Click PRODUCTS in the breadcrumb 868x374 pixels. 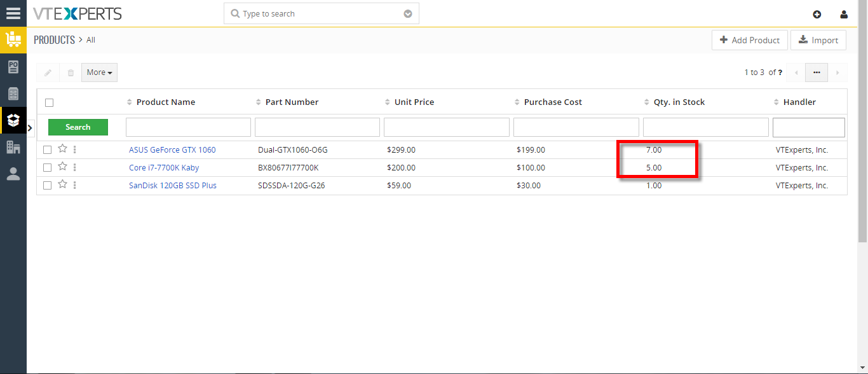[55, 40]
